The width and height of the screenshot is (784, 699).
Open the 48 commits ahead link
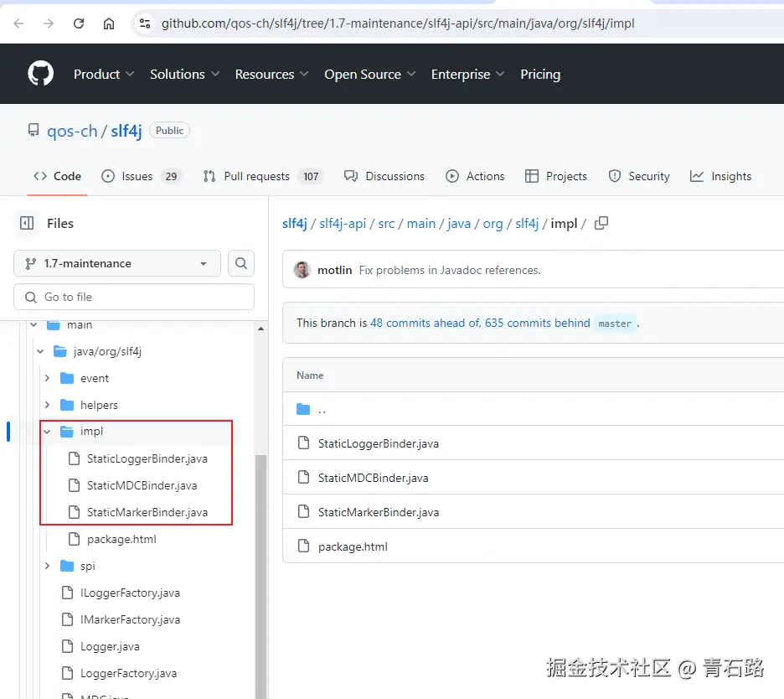(x=425, y=323)
